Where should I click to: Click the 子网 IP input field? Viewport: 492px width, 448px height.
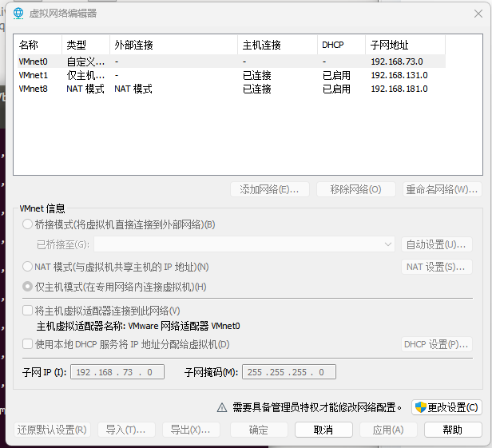point(117,372)
